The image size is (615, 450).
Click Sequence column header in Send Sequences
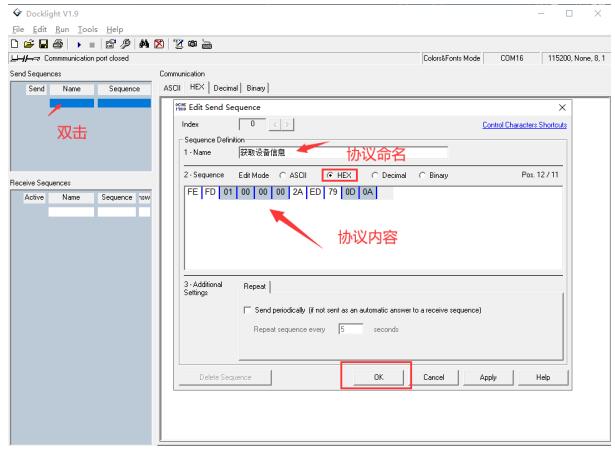point(124,89)
